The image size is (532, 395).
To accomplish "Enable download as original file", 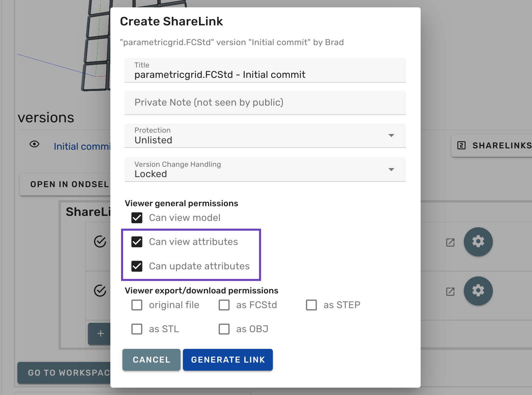I will [137, 305].
